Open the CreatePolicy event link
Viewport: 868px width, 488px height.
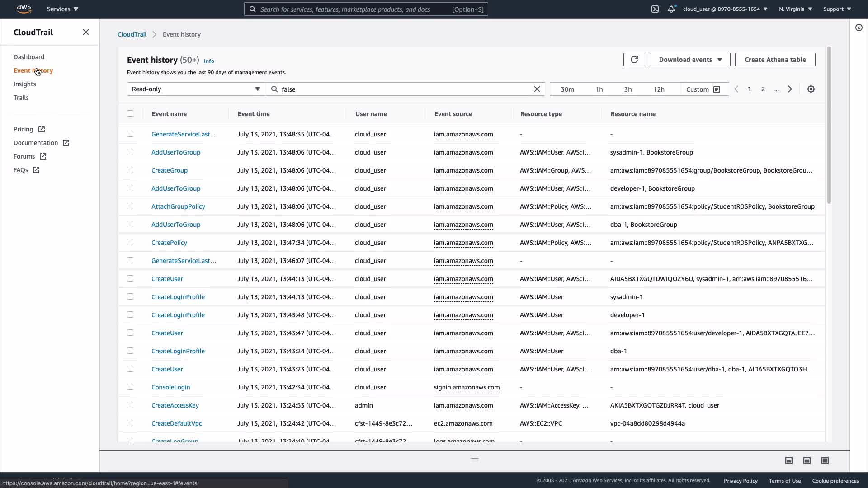pos(169,243)
